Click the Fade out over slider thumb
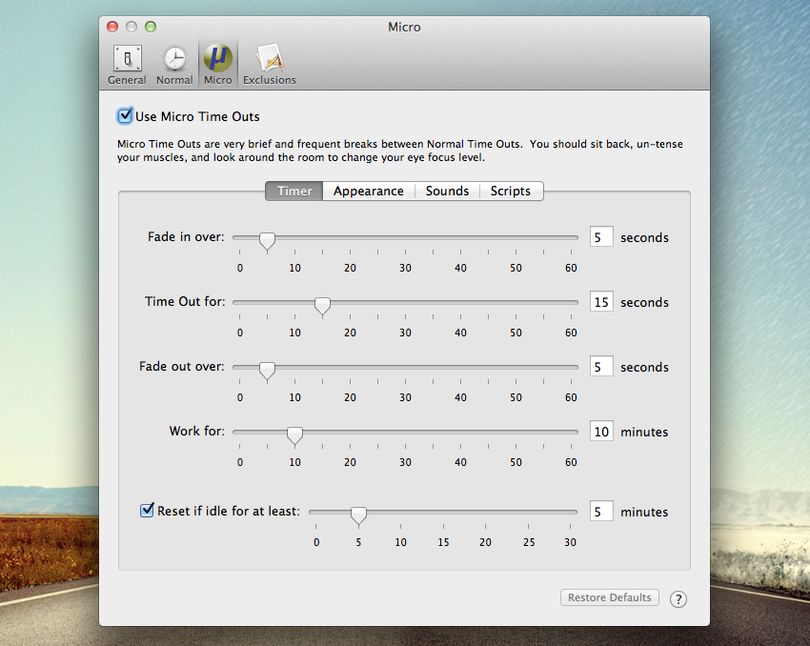The width and height of the screenshot is (810, 646). click(x=267, y=370)
